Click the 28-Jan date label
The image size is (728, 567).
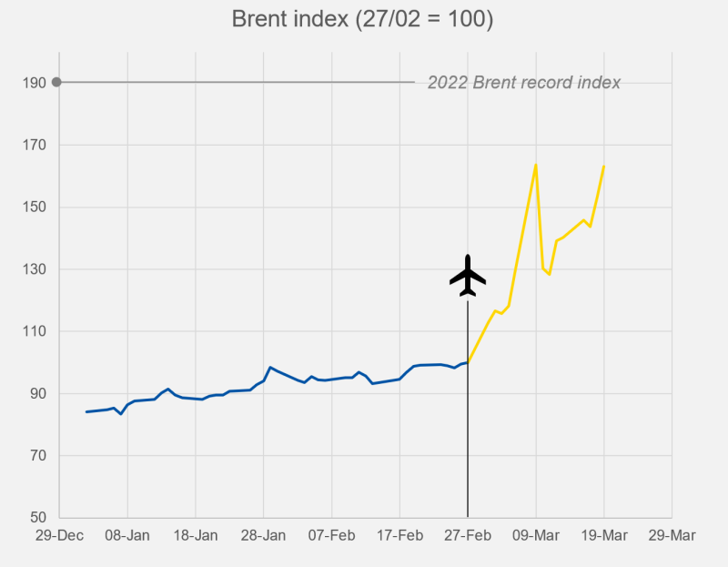(x=263, y=536)
